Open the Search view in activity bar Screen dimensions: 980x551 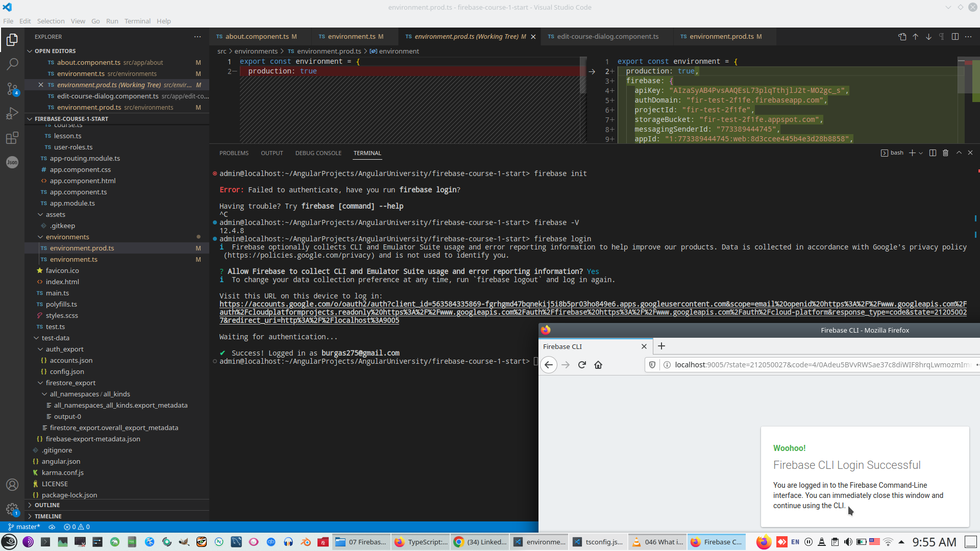[12, 64]
